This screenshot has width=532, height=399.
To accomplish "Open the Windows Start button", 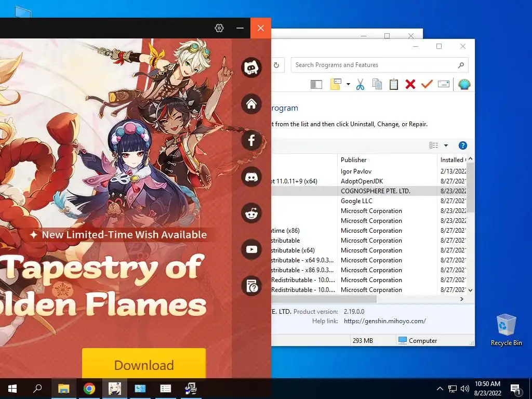I will [x=12, y=389].
